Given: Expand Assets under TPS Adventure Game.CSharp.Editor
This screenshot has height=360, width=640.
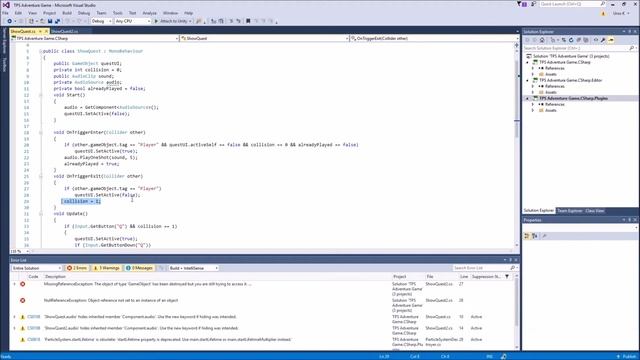Looking at the screenshot, I should [x=533, y=92].
